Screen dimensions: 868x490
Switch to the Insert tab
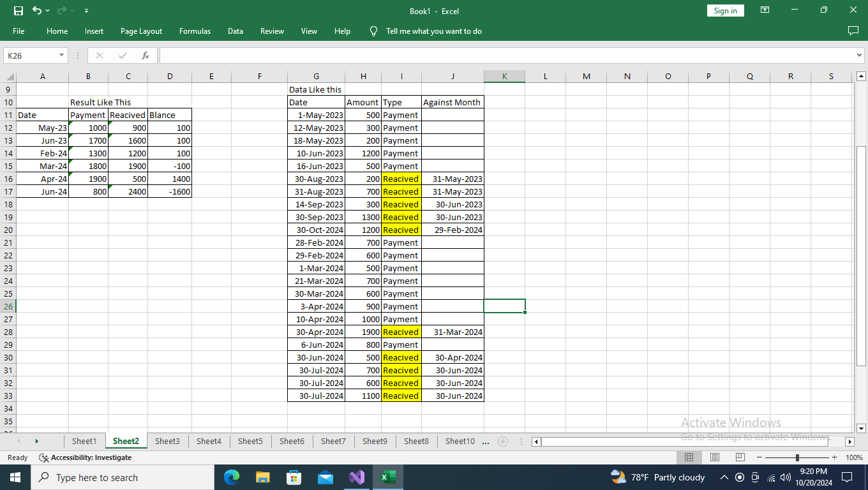coord(94,31)
